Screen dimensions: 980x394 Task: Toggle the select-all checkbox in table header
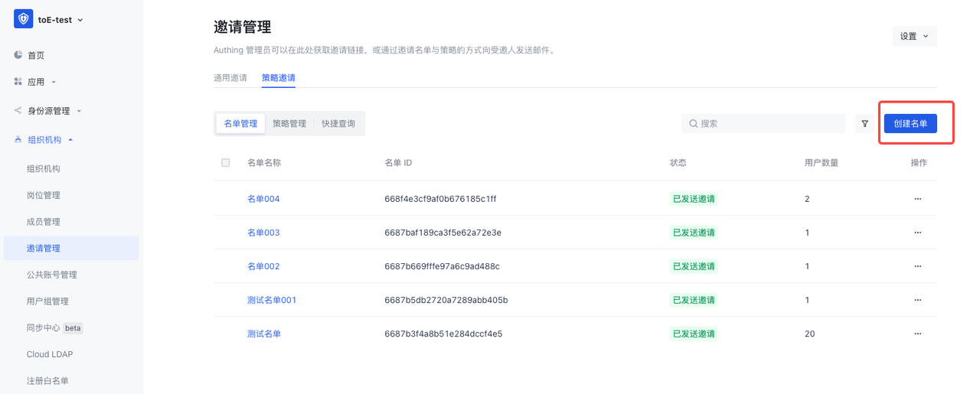225,163
